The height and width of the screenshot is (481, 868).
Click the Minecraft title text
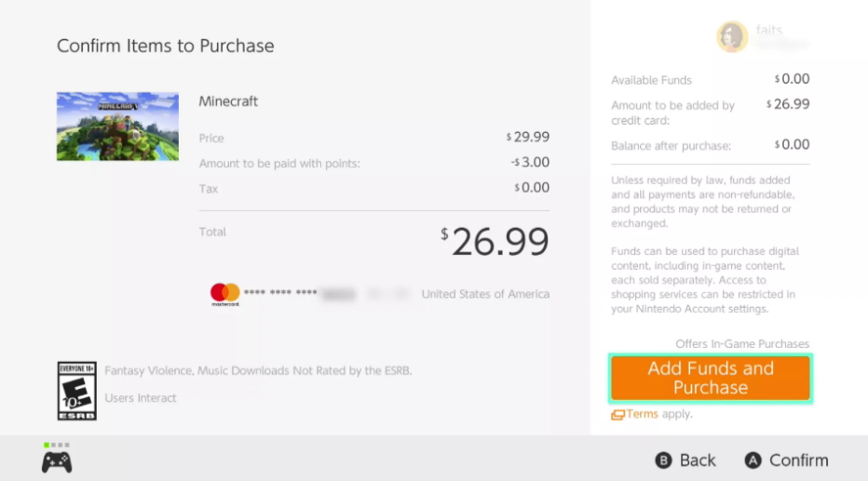[228, 101]
